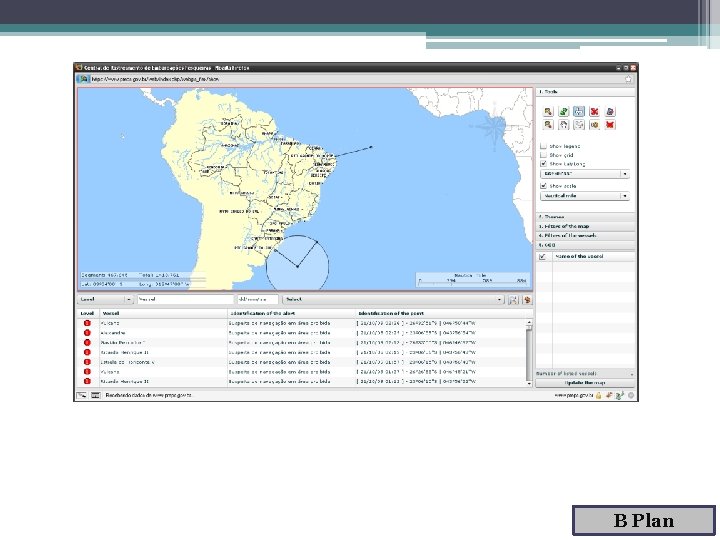
Task: Expand the 2. Themes section
Action: pos(585,217)
